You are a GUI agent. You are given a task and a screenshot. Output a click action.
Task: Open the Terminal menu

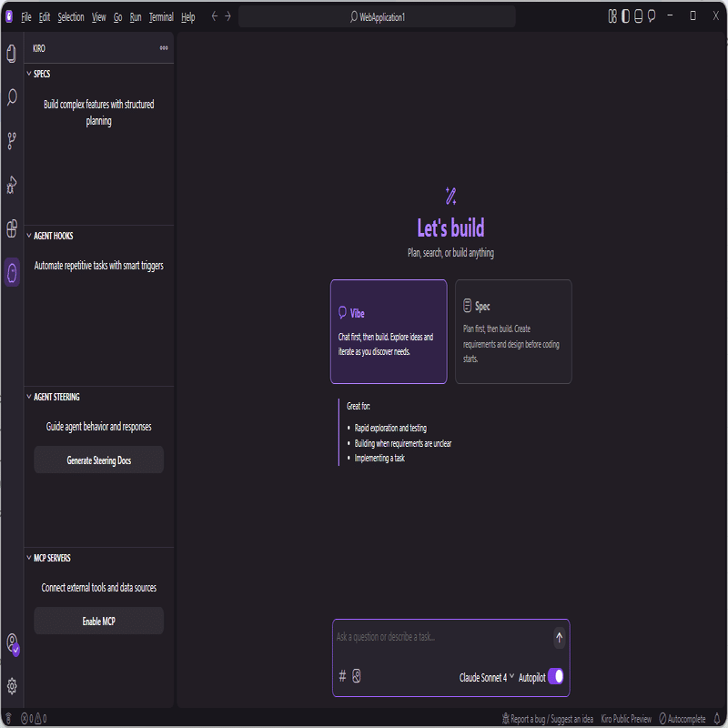[x=160, y=15]
